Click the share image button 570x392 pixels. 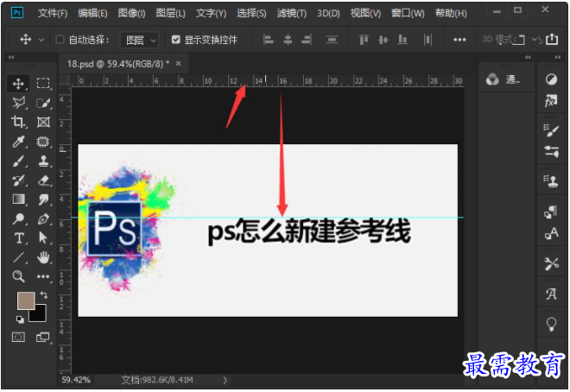tap(552, 39)
